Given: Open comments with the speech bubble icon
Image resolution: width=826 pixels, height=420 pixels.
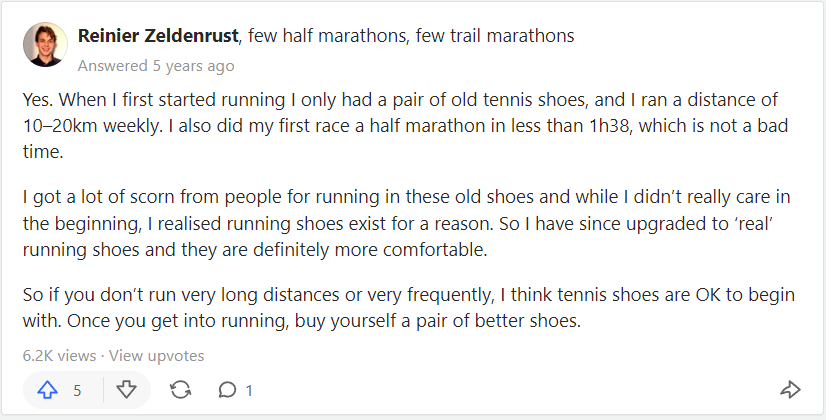Looking at the screenshot, I should coord(227,390).
